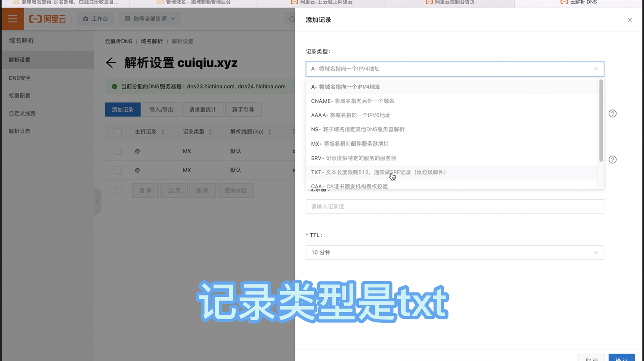The height and width of the screenshot is (361, 644).
Task: Toggle the bottom bulk-action checkbox
Action: coord(118,191)
